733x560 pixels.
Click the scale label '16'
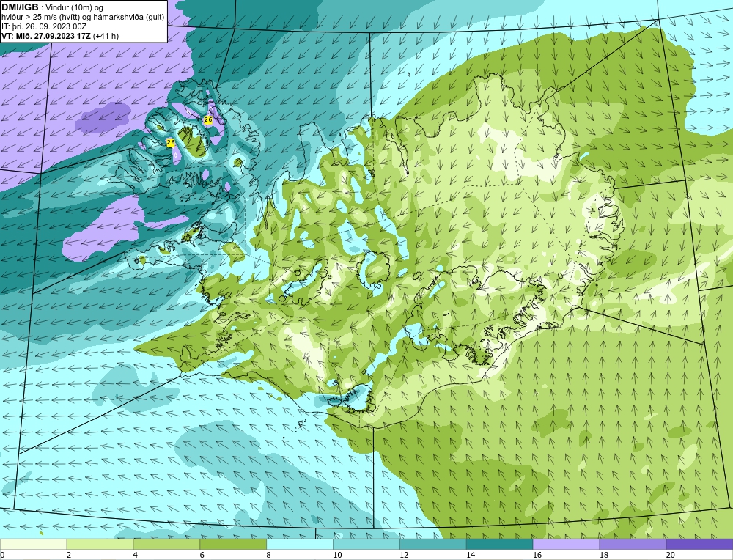coord(537,555)
